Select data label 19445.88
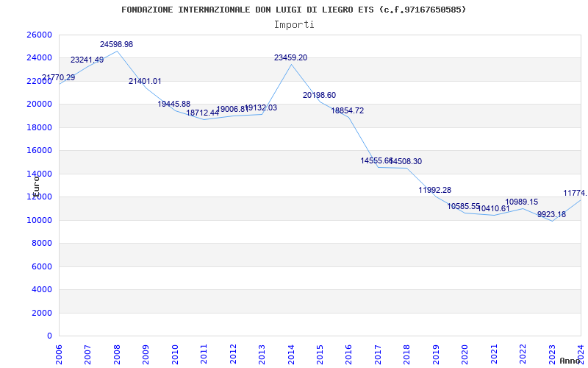Viewport: 588px width, 368px height. 174,104
